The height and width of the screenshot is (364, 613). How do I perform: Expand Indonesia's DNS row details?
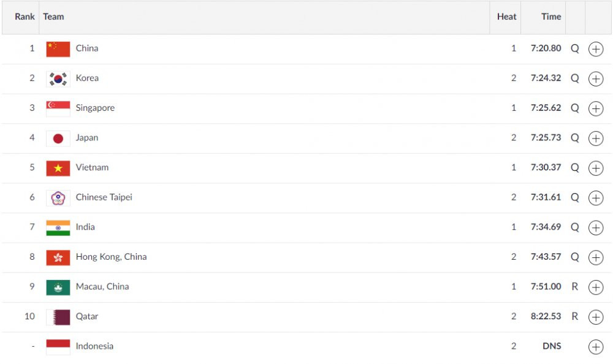click(595, 347)
